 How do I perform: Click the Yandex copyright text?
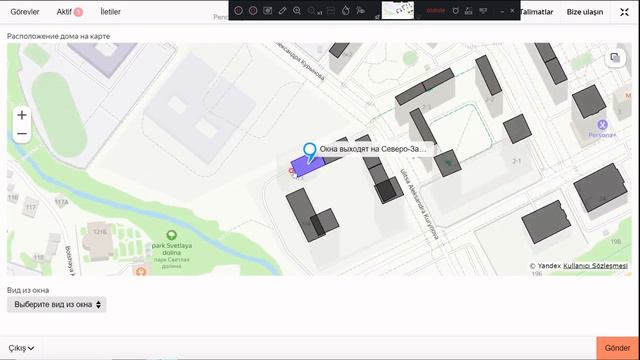coord(545,266)
